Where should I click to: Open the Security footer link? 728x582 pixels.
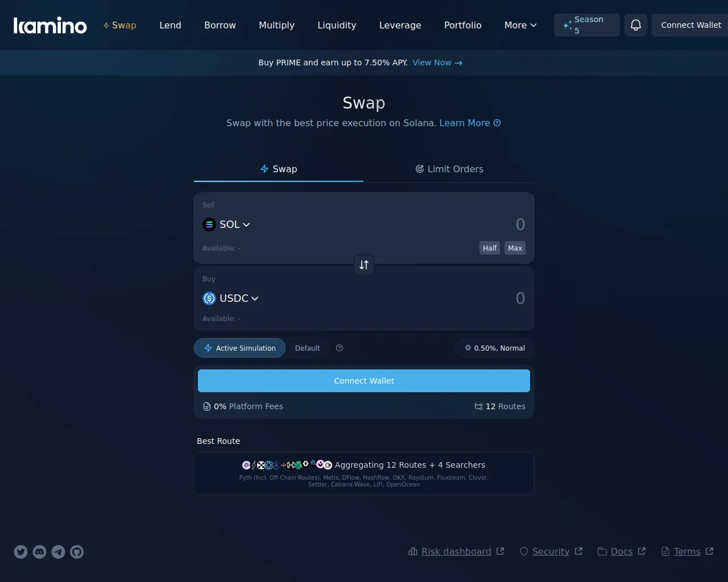click(551, 551)
